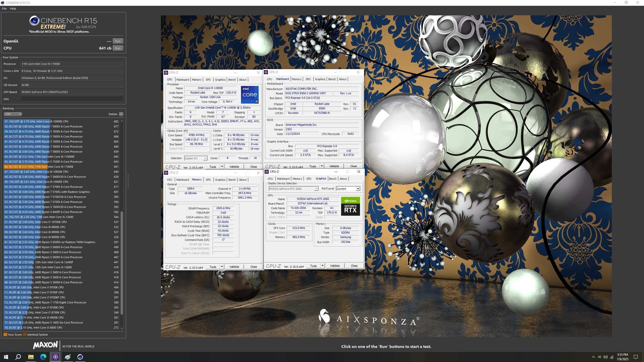The height and width of the screenshot is (362, 644).
Task: Select ranking row 78 Core i5-8600 CPU
Action: pos(61,328)
